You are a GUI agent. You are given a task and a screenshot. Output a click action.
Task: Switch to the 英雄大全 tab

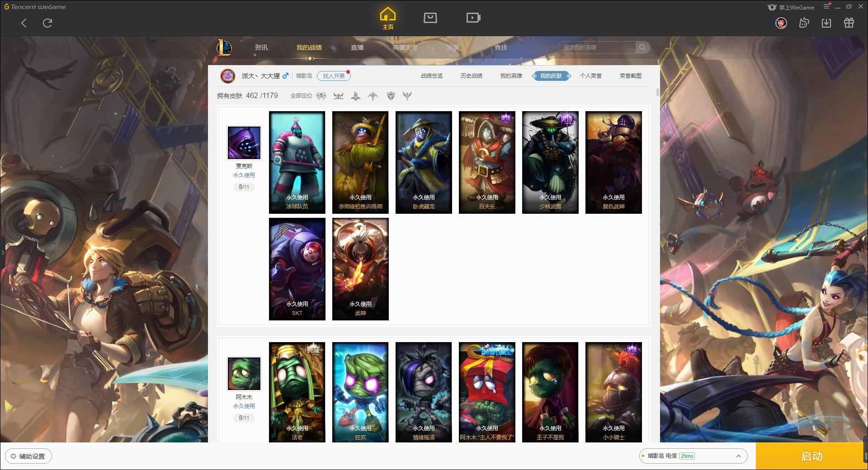405,47
